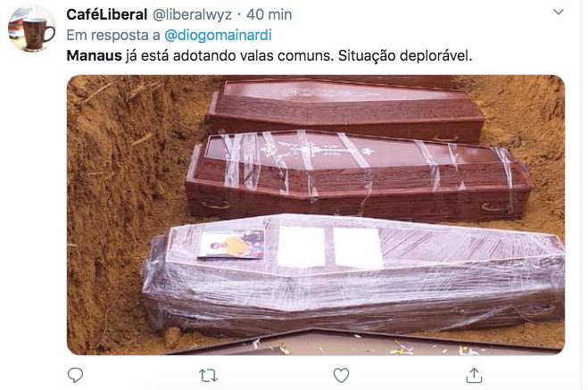588x390 pixels.
Task: Reply to the CaféLiberal tweet
Action: 75,375
